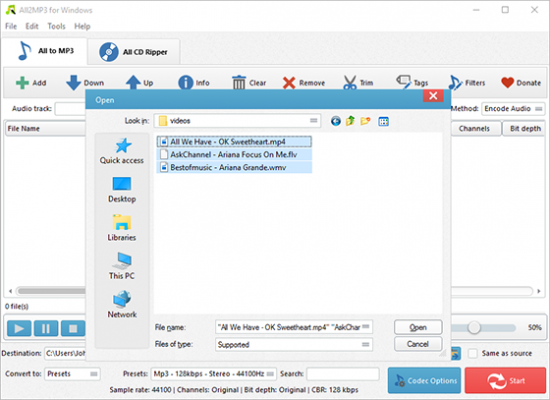Click the Open button in the dialog
This screenshot has height=400, width=550.
point(418,327)
